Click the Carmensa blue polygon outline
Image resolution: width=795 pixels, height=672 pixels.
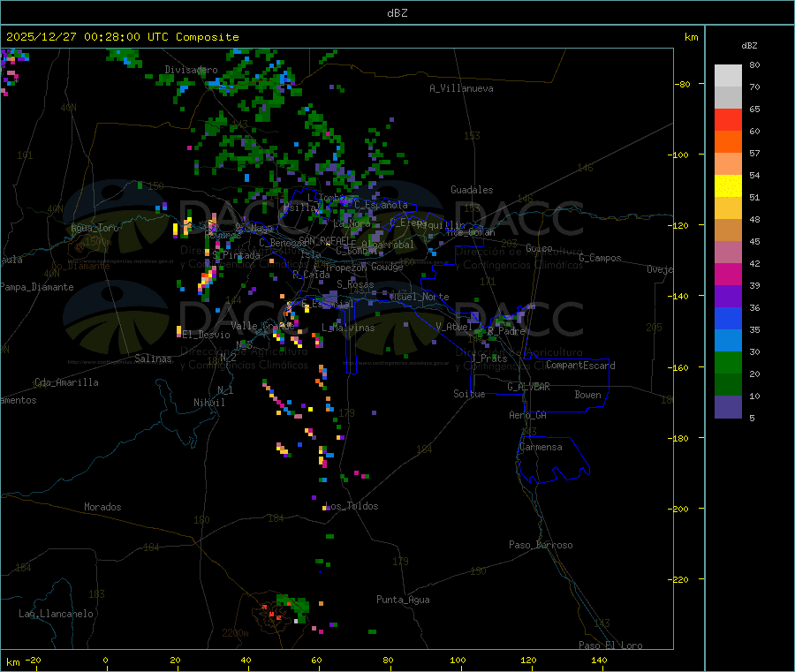click(x=553, y=460)
